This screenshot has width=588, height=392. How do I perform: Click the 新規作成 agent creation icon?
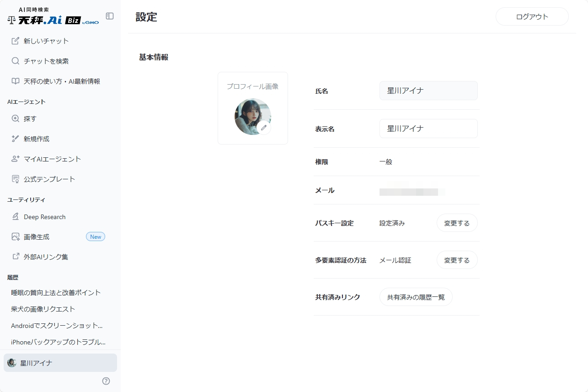tap(16, 139)
